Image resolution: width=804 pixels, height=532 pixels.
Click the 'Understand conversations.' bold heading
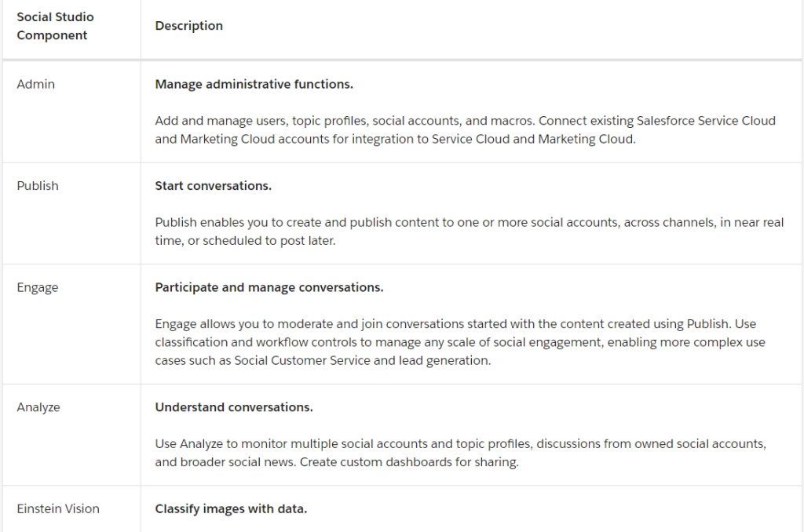(x=234, y=407)
